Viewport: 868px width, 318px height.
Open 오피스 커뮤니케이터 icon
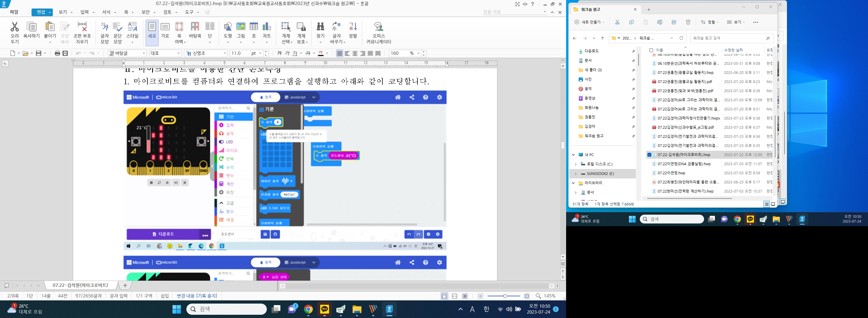[x=378, y=27]
